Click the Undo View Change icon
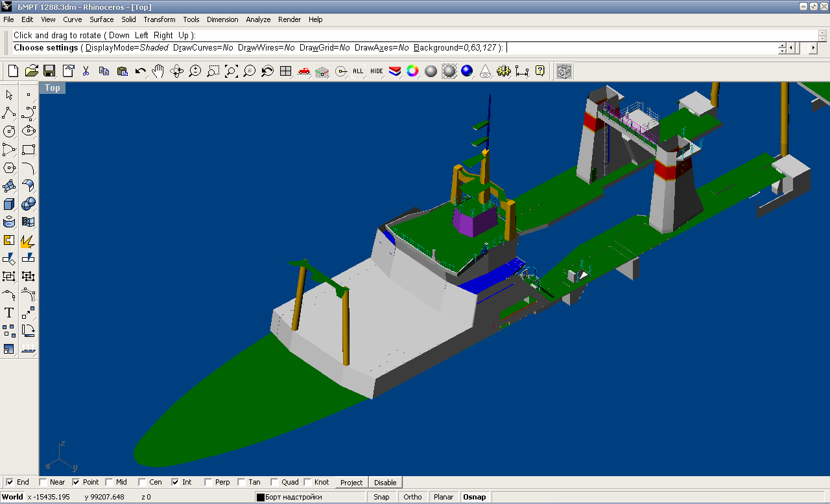The width and height of the screenshot is (830, 504). tap(267, 71)
